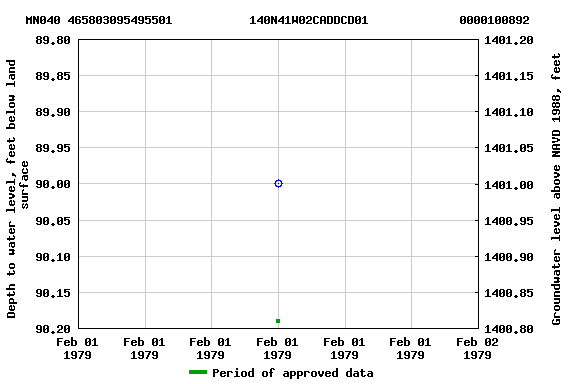The image size is (576, 384).
Task: Click left axis value 89.90
Action: tap(53, 112)
